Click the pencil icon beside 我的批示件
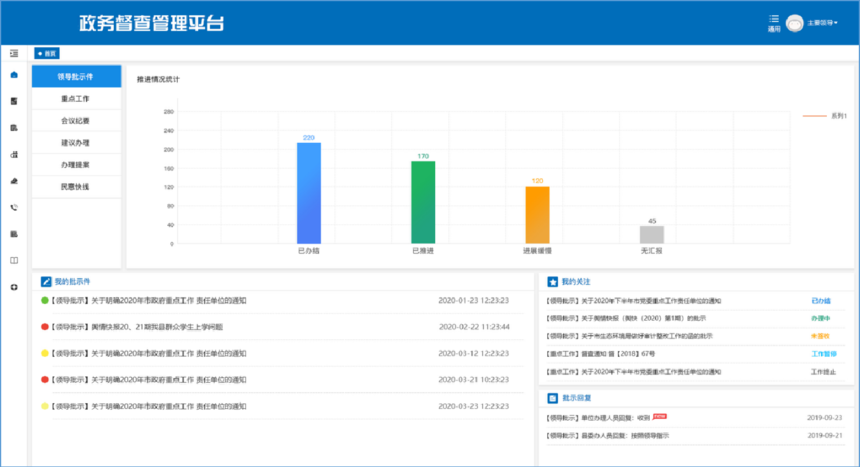The width and height of the screenshot is (860, 467). point(46,282)
